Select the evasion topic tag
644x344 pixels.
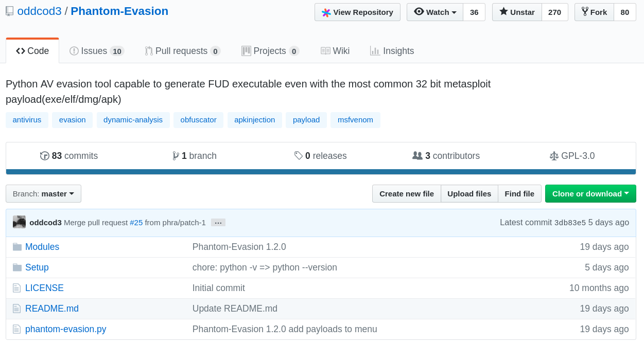(x=73, y=120)
